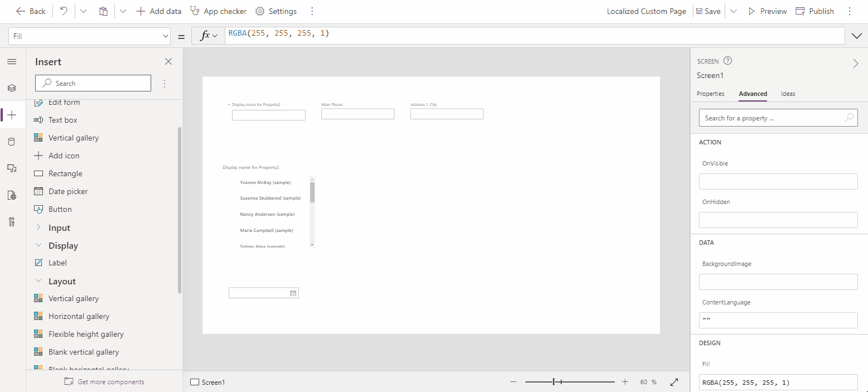Switch to the Properties tab
The image size is (868, 392).
coord(710,94)
